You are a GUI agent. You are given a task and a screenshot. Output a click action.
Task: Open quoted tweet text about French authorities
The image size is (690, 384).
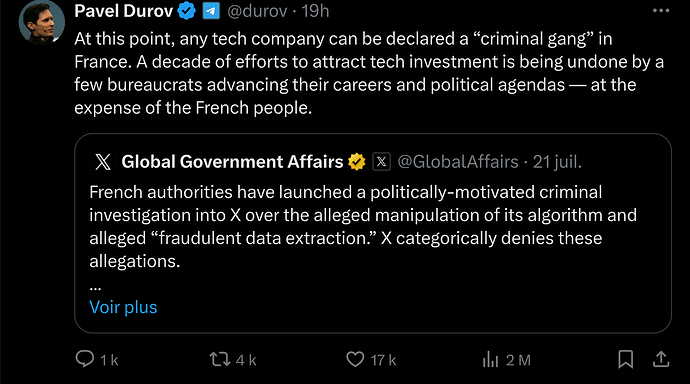(x=363, y=227)
